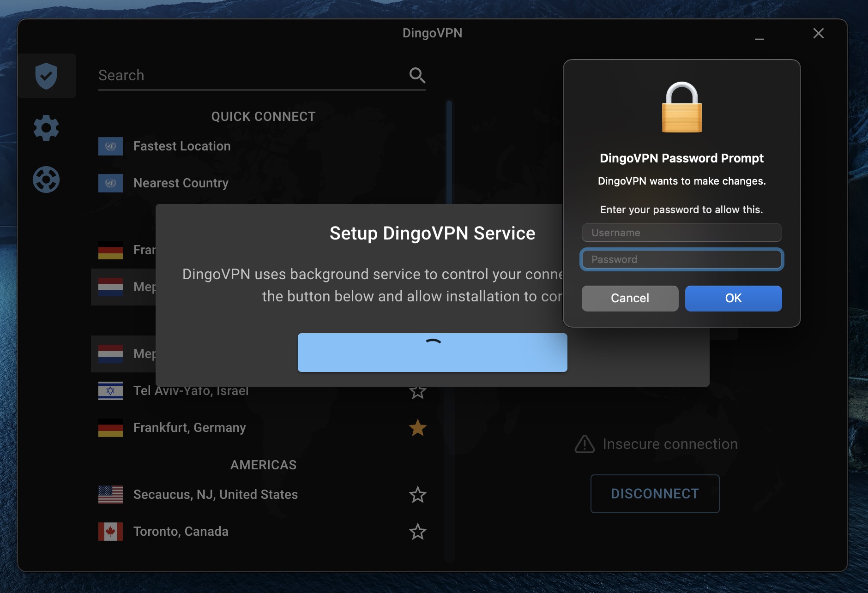Click the Insecure connection warning icon

tap(585, 444)
